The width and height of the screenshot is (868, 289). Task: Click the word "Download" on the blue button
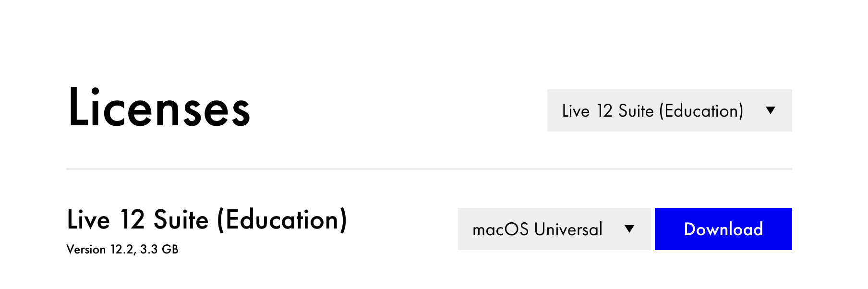click(723, 229)
